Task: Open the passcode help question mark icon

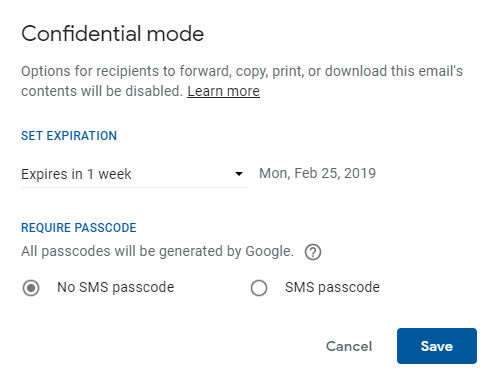Action: [x=313, y=252]
